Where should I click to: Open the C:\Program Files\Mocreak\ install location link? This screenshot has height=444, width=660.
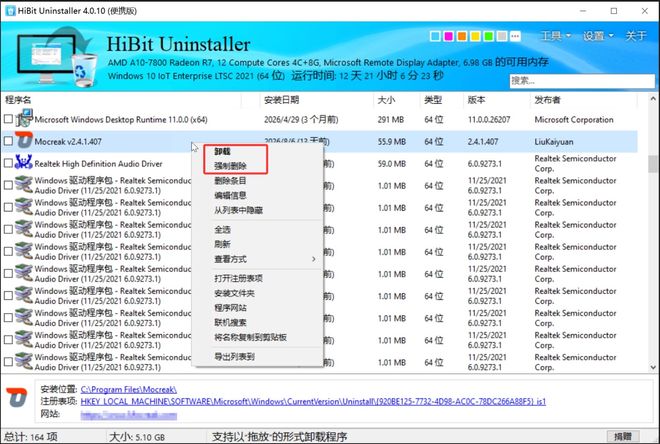(129, 389)
